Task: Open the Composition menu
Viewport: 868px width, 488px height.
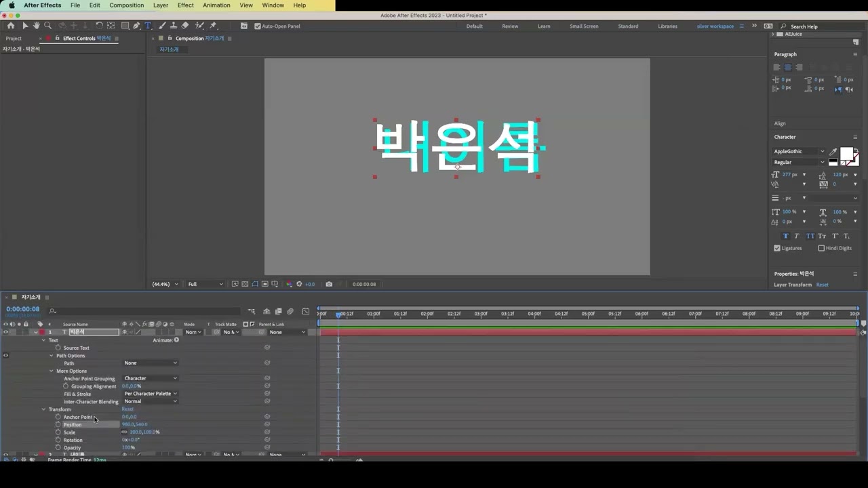Action: tap(127, 5)
